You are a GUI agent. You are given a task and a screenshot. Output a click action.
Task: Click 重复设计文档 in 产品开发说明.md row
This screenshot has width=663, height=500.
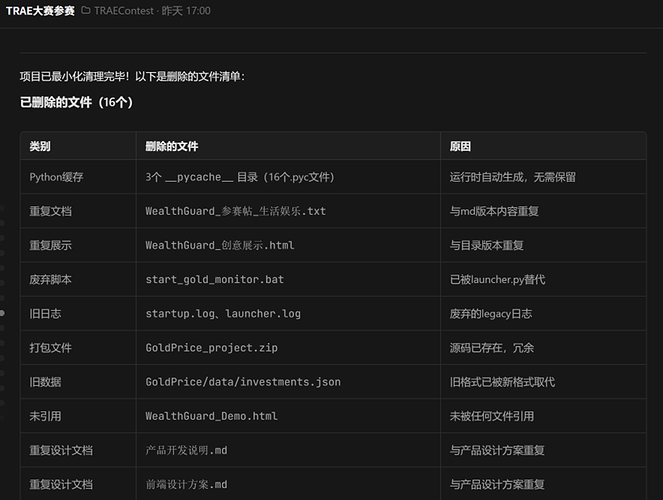[61, 451]
